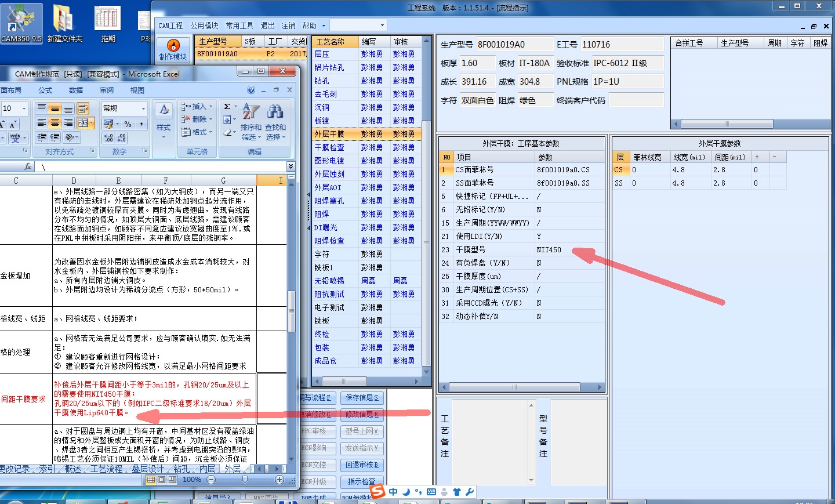835x504 pixels.
Task: Open Excel 格式 cells dropdown
Action: (x=197, y=132)
